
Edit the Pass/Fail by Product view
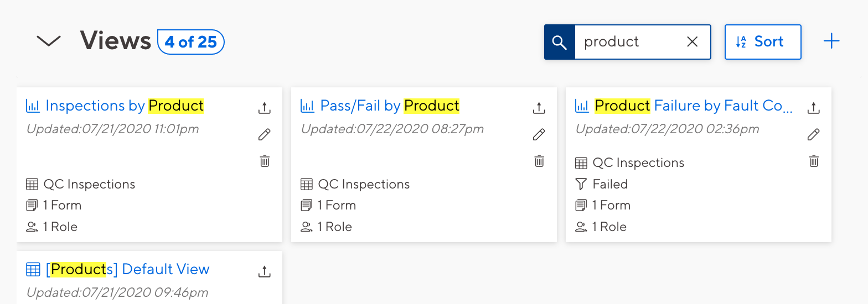pyautogui.click(x=539, y=134)
